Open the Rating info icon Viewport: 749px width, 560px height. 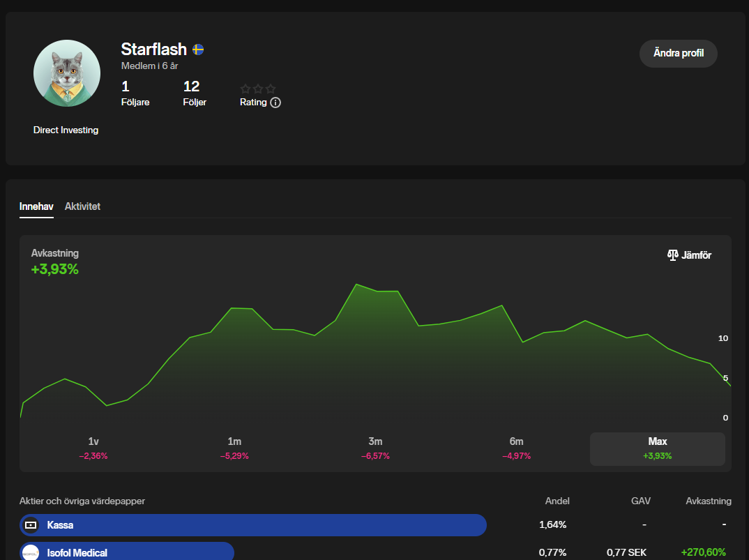click(275, 103)
